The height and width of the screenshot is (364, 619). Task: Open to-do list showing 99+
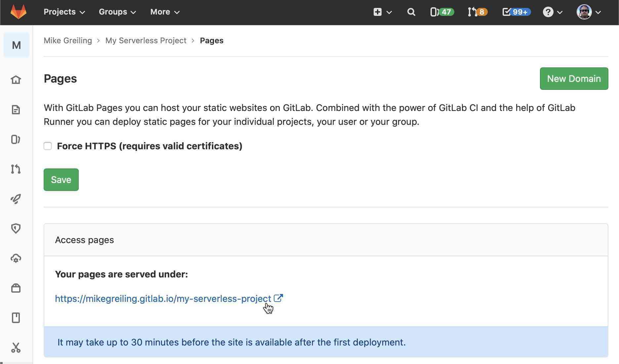(x=516, y=12)
